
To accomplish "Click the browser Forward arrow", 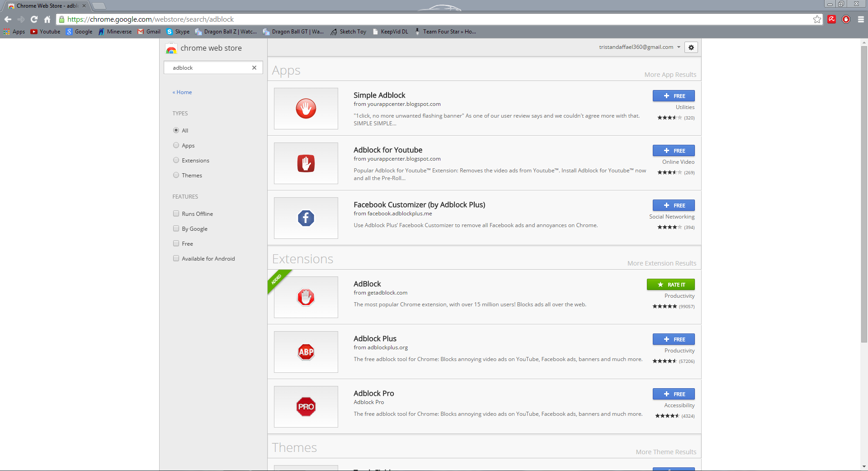I will point(21,19).
